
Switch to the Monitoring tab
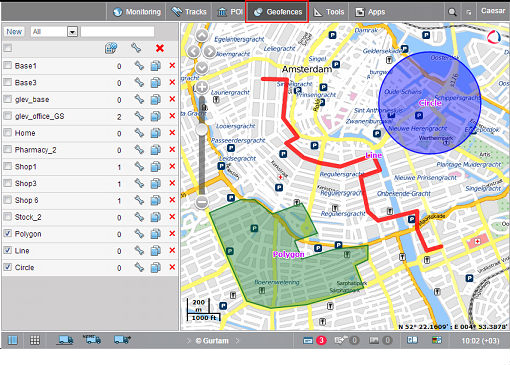click(x=137, y=12)
